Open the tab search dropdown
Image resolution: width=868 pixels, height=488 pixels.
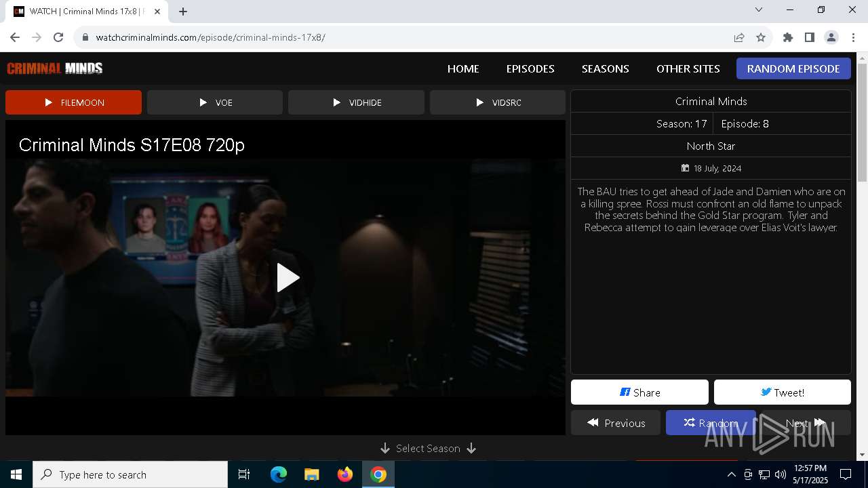point(759,9)
